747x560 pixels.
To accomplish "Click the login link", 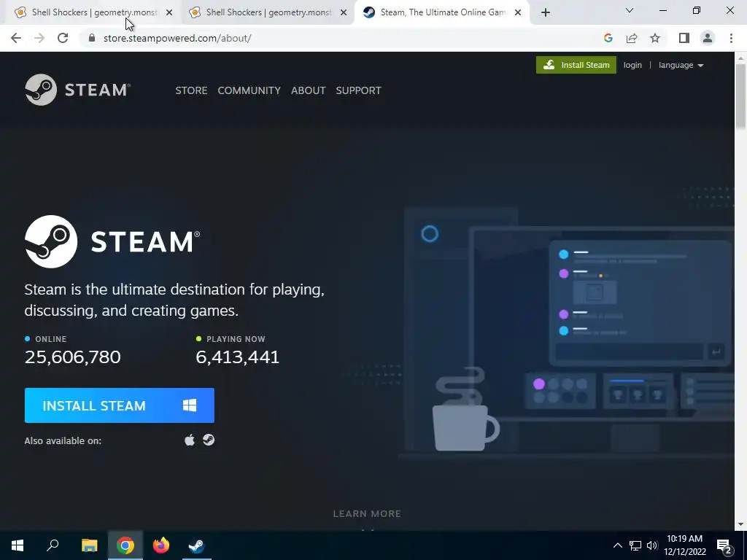I will [x=632, y=65].
